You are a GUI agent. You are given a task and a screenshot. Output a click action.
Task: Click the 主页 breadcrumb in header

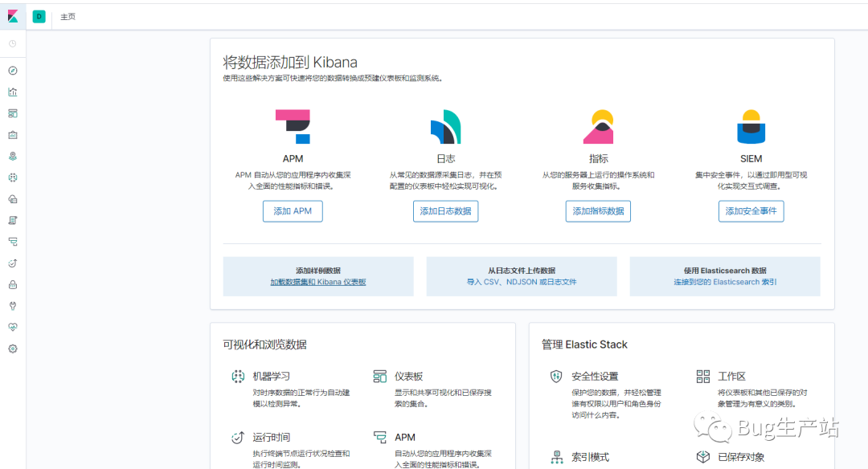[68, 17]
